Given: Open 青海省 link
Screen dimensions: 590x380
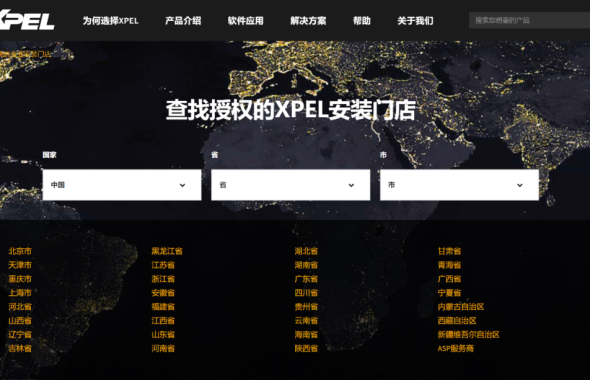Looking at the screenshot, I should click(449, 265).
